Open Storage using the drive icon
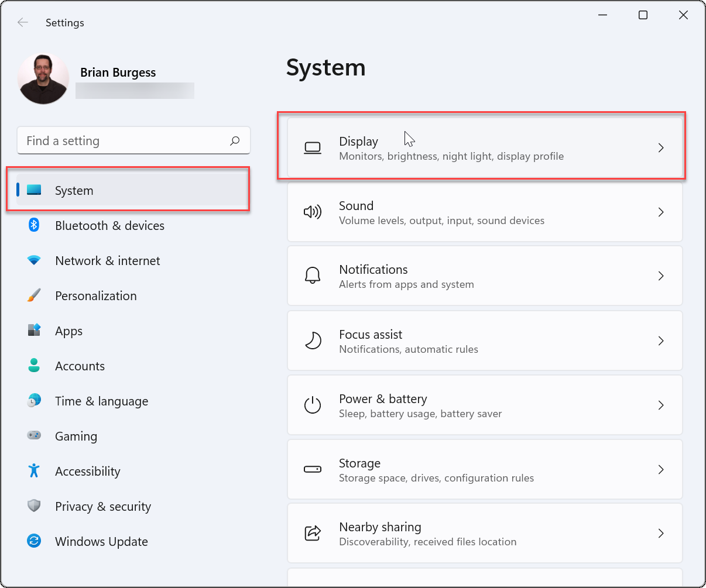The width and height of the screenshot is (706, 588). [313, 469]
